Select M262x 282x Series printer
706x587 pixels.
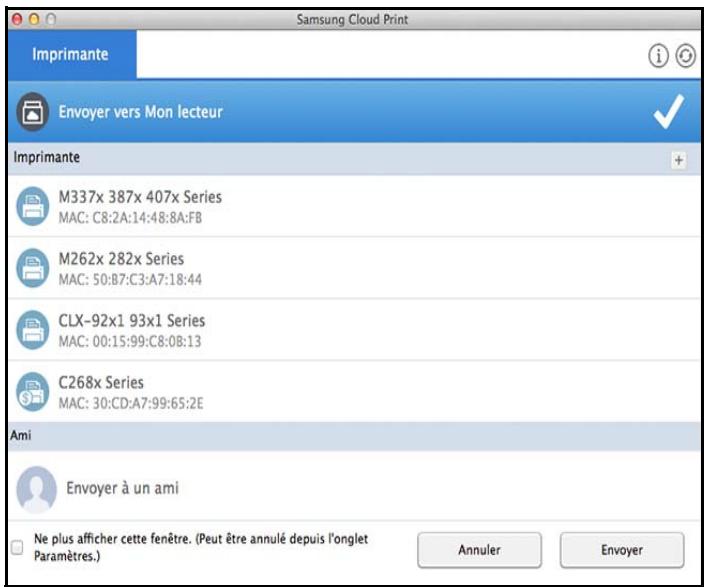[354, 268]
